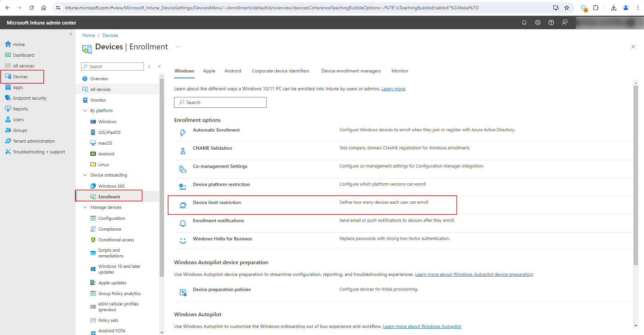Switch to the Apple tab

coord(209,71)
